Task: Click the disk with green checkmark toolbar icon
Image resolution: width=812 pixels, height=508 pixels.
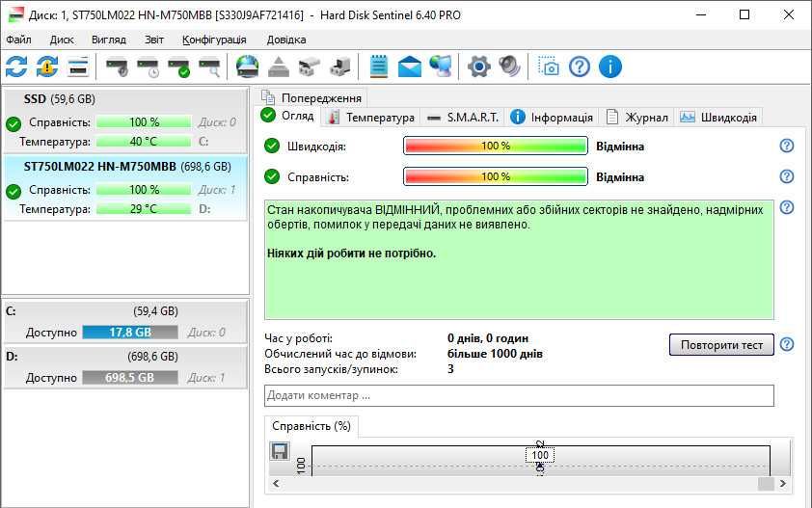Action: [x=178, y=67]
